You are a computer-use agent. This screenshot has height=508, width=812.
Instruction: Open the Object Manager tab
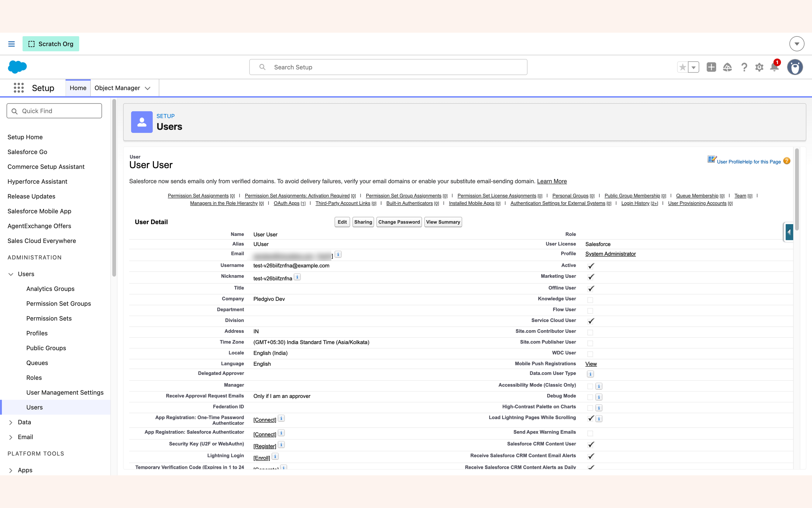click(117, 88)
